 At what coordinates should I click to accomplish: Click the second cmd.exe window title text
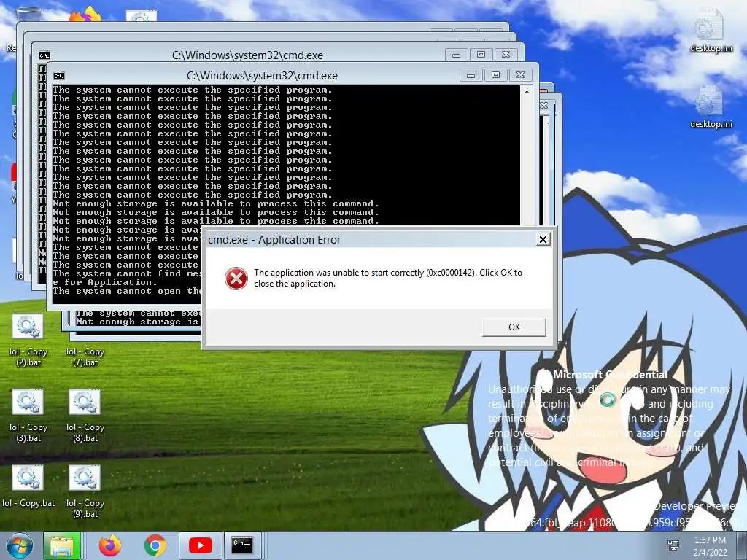(x=247, y=55)
